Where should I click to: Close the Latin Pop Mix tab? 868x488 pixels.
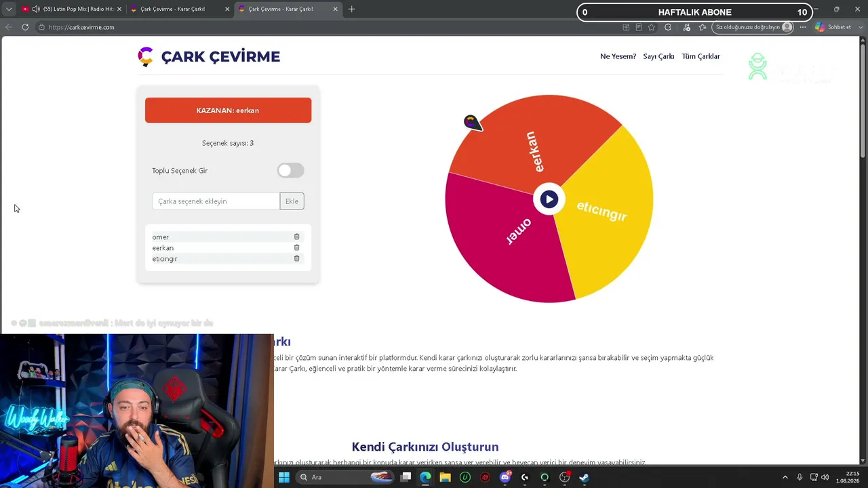pos(119,9)
